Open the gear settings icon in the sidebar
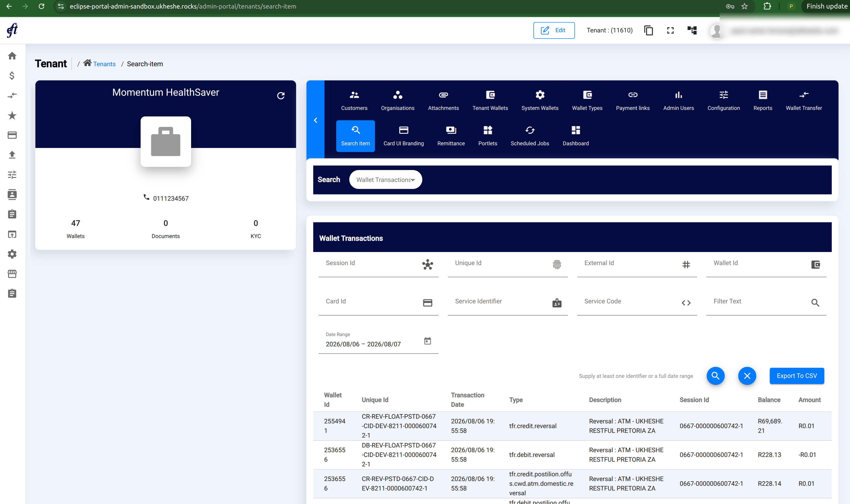Screen dimensions: 850x504 click(x=12, y=254)
